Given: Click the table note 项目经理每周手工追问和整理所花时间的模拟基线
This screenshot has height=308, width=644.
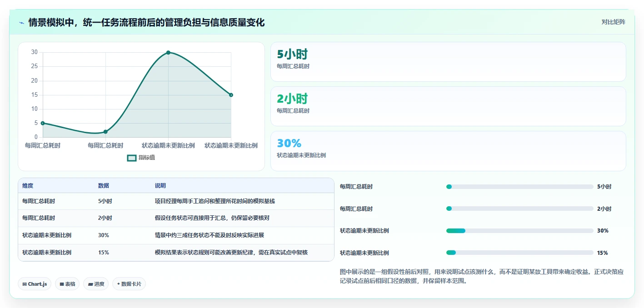Looking at the screenshot, I should (x=215, y=201).
